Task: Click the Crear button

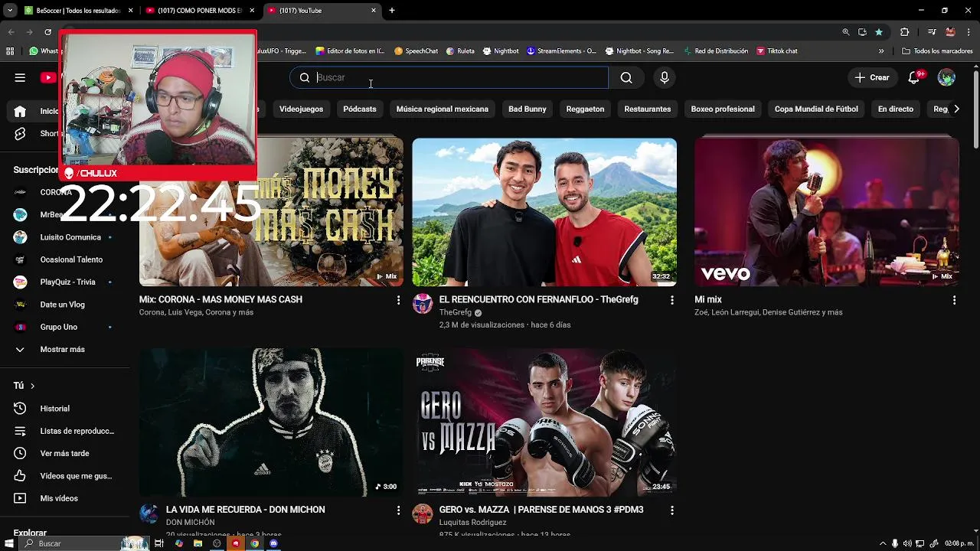Action: (x=872, y=77)
